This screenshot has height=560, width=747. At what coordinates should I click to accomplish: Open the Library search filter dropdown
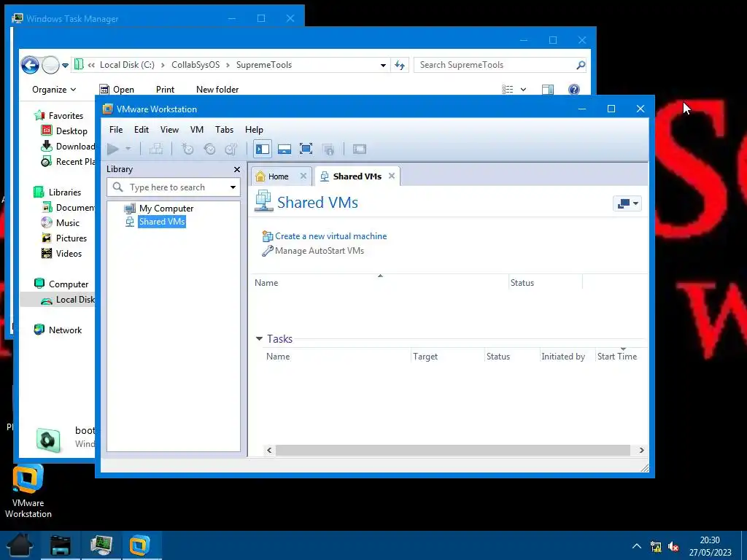click(233, 187)
